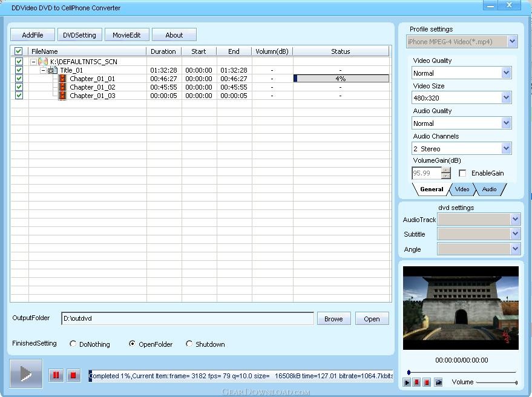
Task: Close the DDVideo converter window
Action: [509, 5]
